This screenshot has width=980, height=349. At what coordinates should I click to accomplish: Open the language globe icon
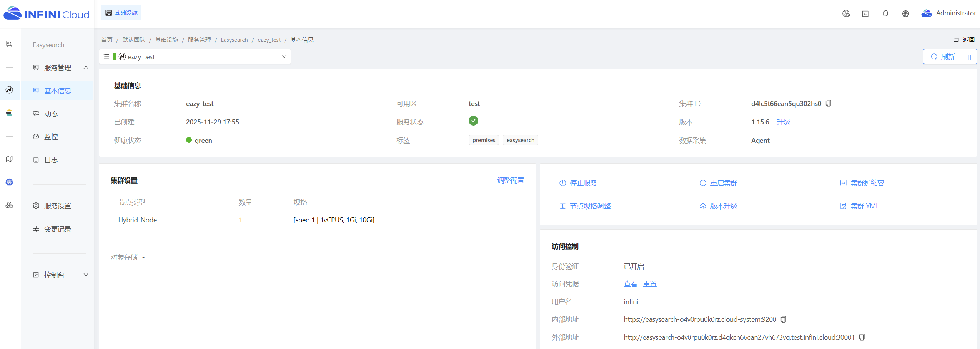tap(905, 13)
